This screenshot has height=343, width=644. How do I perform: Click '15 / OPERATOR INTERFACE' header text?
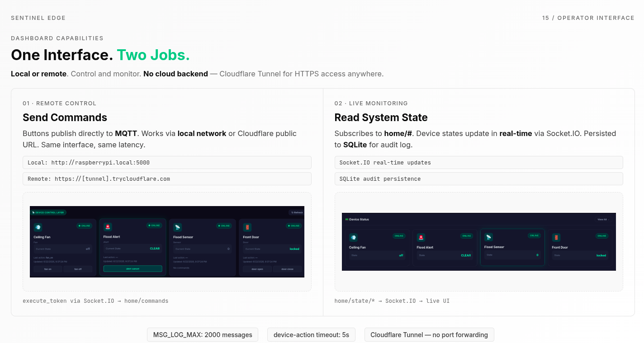[x=588, y=18]
